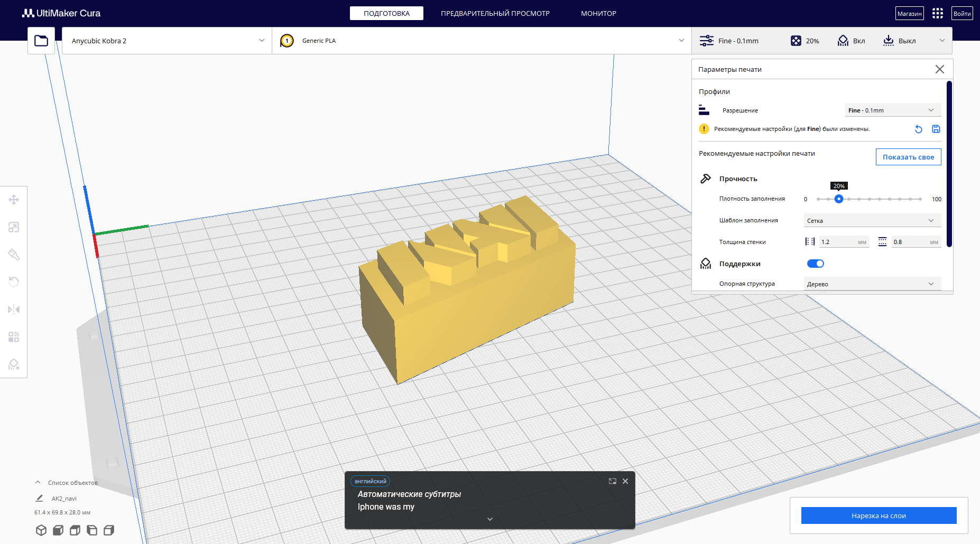The width and height of the screenshot is (980, 544).
Task: Toggle the Поддержки support switch
Action: coord(816,264)
